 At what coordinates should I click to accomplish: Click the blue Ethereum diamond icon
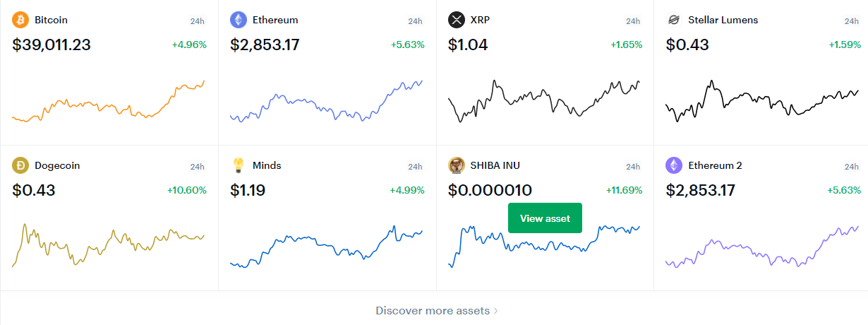(x=239, y=20)
